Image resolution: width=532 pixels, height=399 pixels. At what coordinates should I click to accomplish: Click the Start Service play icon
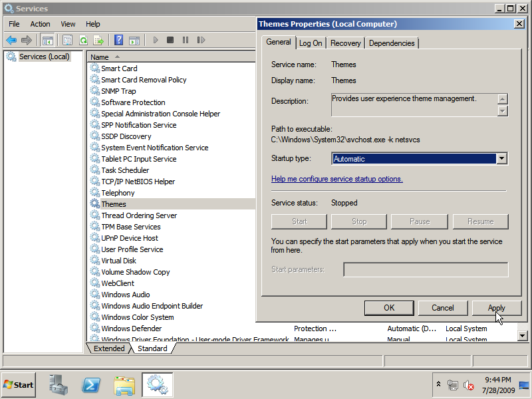[x=156, y=41]
